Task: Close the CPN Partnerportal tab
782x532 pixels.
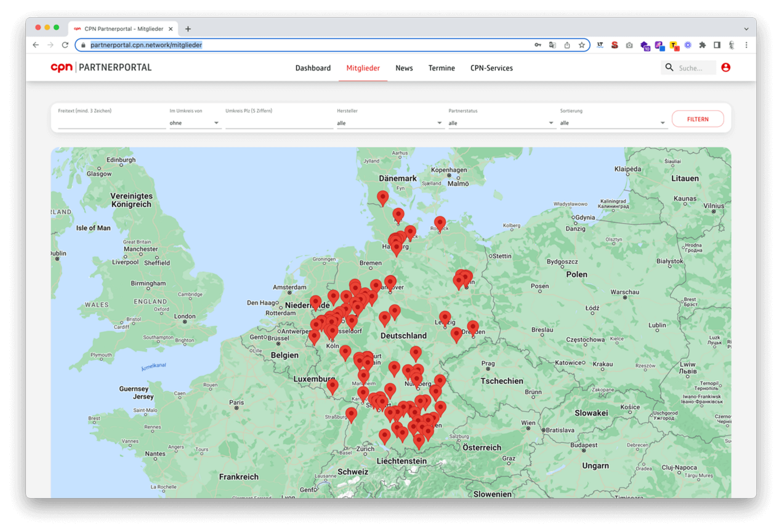Action: (x=171, y=29)
